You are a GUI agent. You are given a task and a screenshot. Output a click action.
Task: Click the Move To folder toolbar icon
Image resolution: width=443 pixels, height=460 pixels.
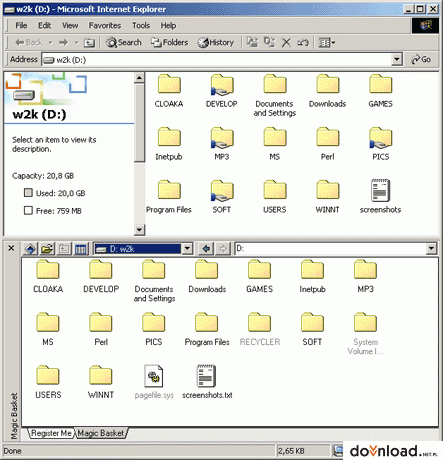pos(252,42)
